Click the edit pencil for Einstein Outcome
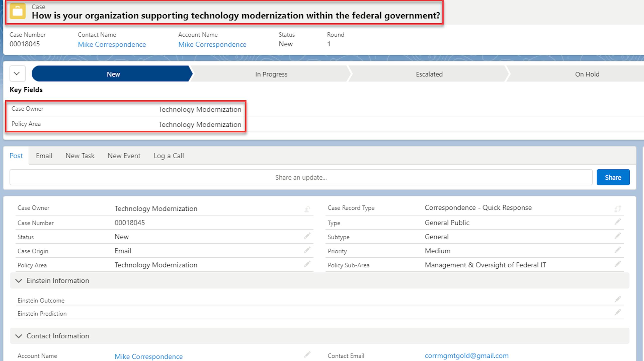The image size is (644, 361). coord(618,299)
